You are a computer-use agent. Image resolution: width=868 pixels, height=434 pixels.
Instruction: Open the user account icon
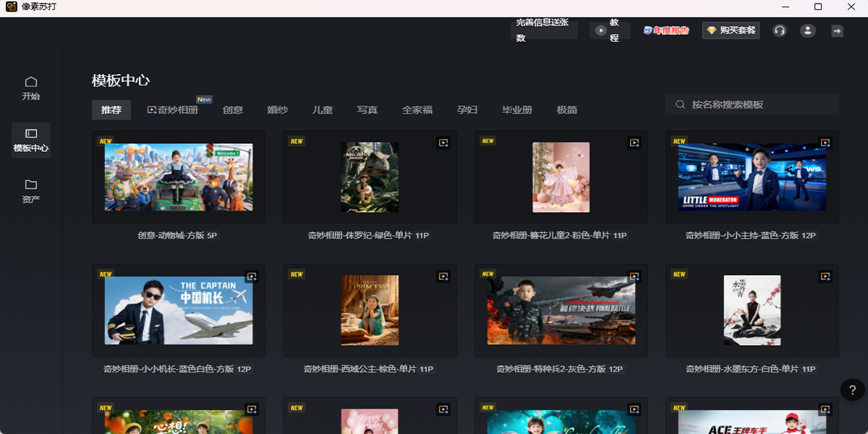pos(807,30)
